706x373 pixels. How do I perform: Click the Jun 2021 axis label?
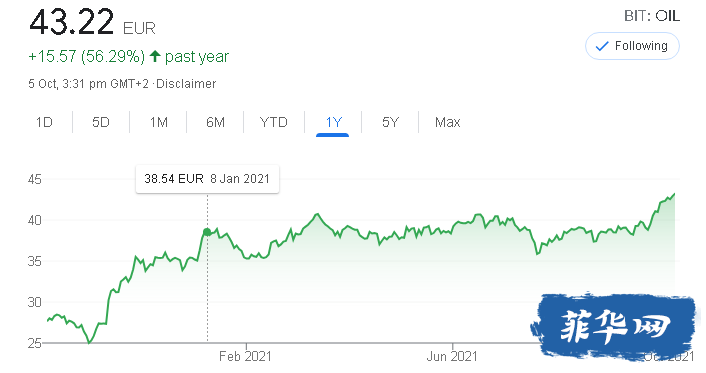452,356
